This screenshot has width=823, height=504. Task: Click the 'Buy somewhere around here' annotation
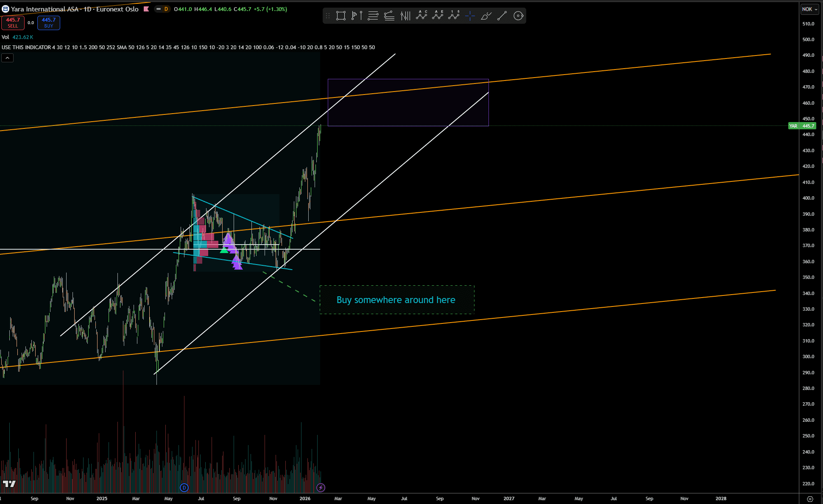pos(396,300)
